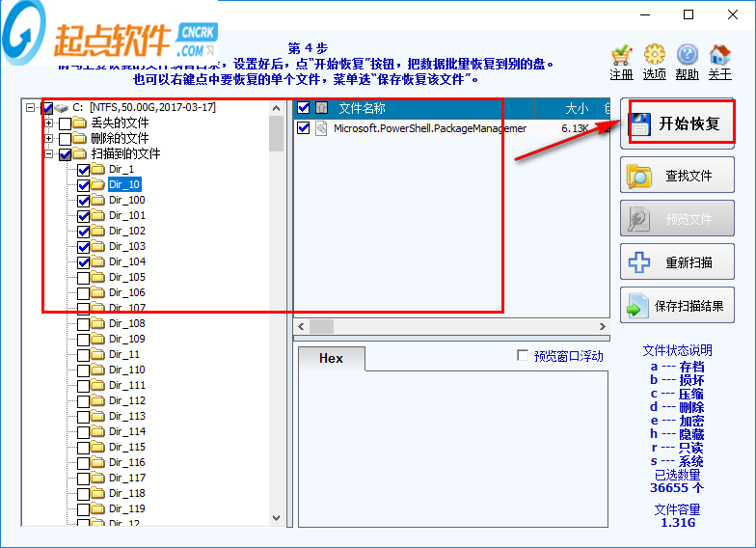Select the Dir_110 folder in tree
Image resolution: width=756 pixels, height=548 pixels.
point(127,370)
